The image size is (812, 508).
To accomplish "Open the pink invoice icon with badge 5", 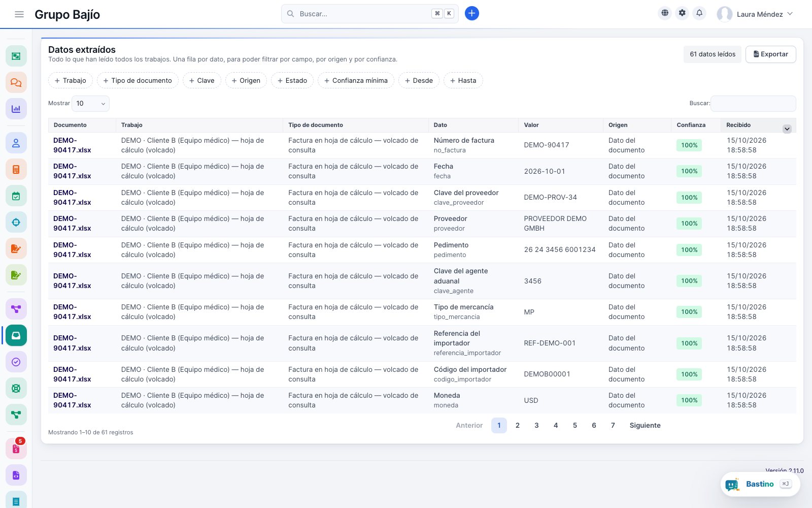I will 16,449.
